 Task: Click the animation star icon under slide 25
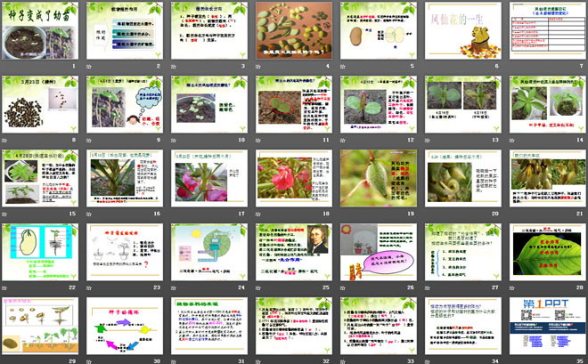point(258,288)
